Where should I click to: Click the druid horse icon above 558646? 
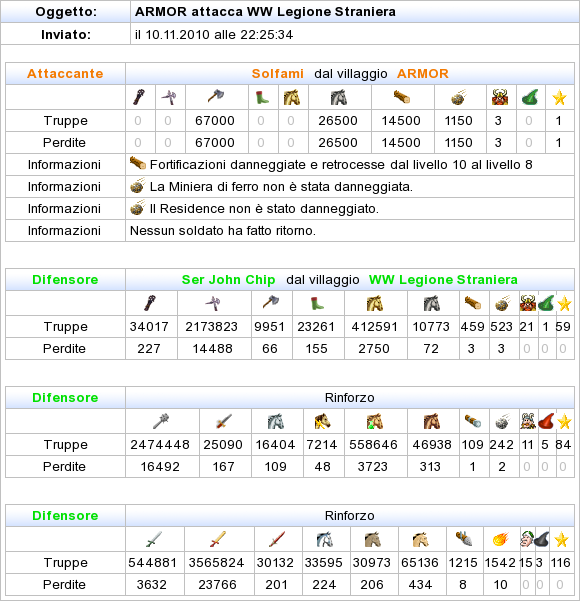pos(375,421)
